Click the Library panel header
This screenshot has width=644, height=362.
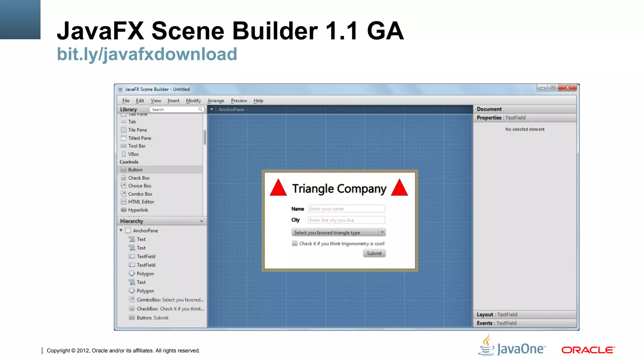pyautogui.click(x=128, y=109)
